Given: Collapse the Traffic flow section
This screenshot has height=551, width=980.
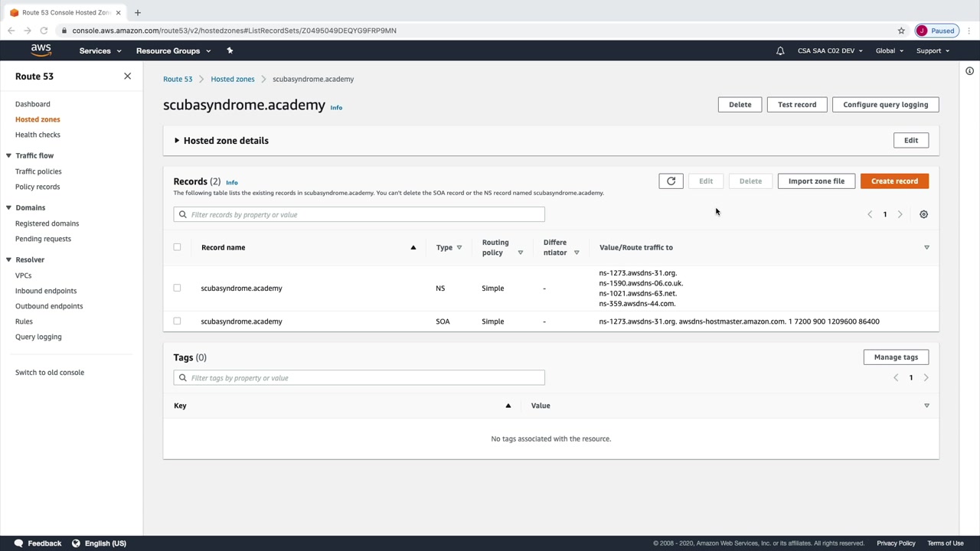Looking at the screenshot, I should tap(8, 155).
